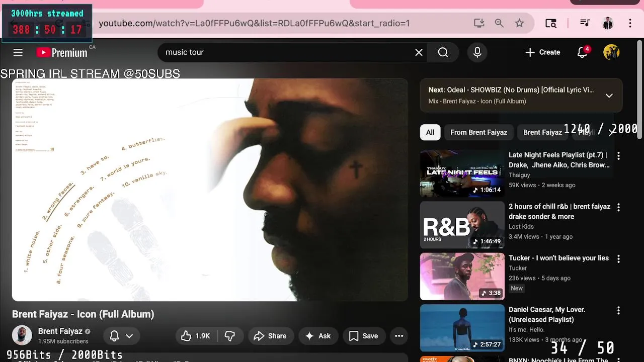Open notifications bell with 4 alerts
This screenshot has height=362, width=644.
coord(583,52)
